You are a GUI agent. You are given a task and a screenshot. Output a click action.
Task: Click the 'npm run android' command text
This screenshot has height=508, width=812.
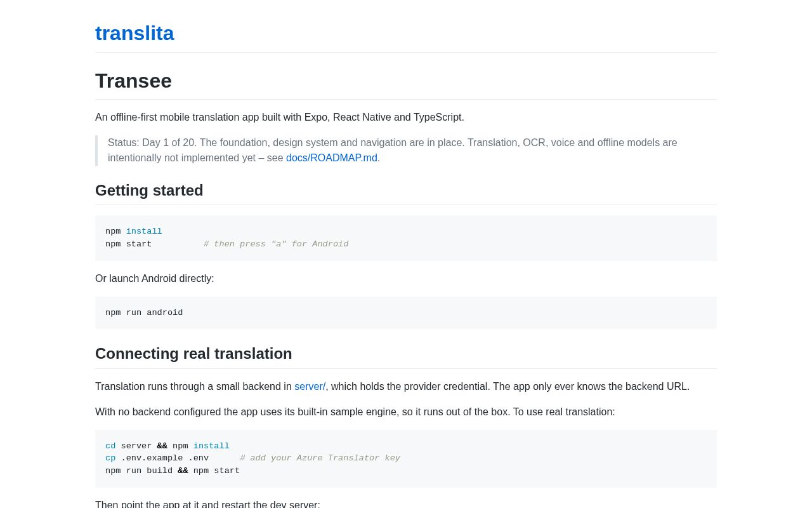pos(144,313)
